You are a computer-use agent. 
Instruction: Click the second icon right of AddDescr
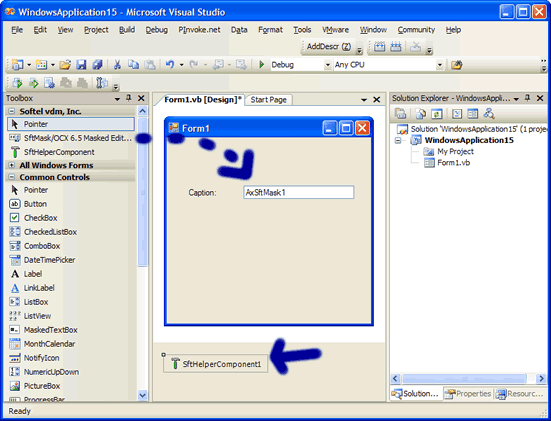point(396,46)
